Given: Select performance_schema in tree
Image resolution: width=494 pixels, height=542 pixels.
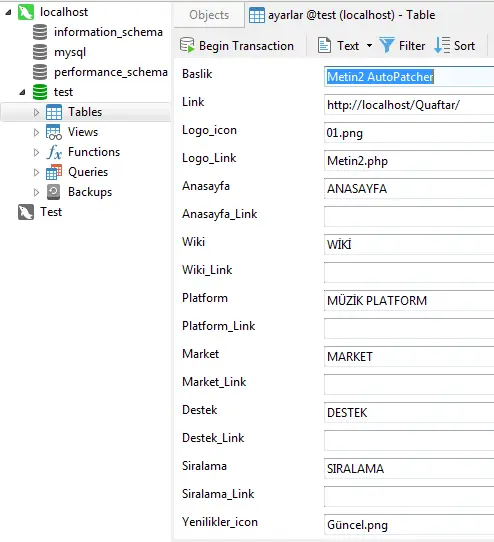Looking at the screenshot, I should [x=111, y=72].
